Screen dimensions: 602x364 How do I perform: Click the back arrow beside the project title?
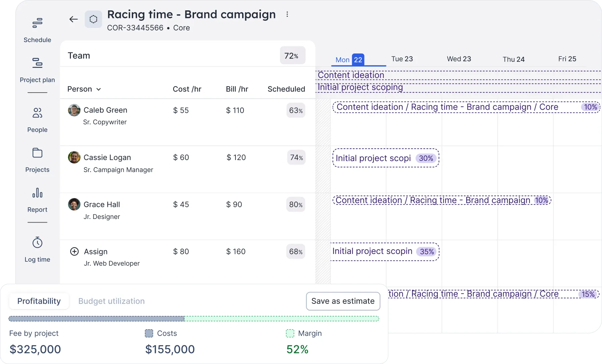click(74, 19)
